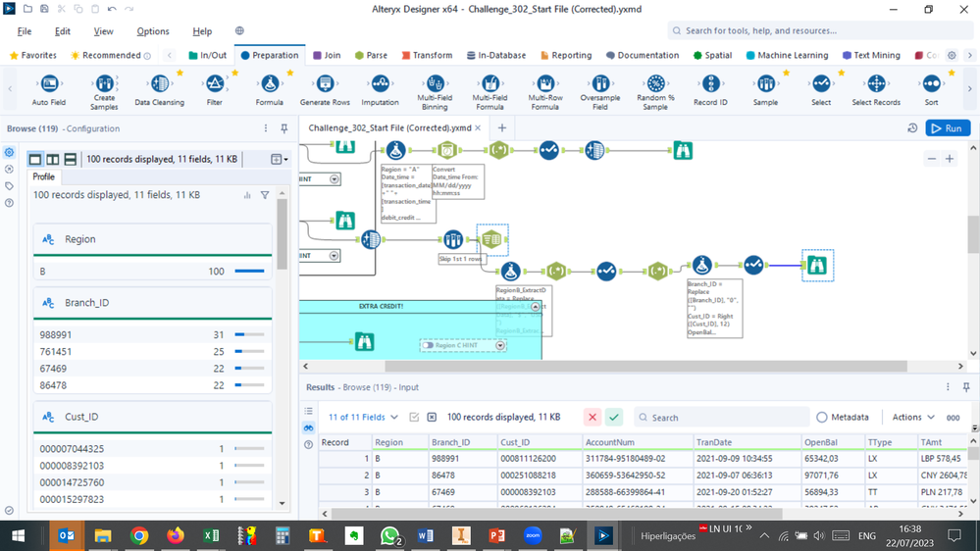This screenshot has height=551, width=980.
Task: Expand the Region C HINT container
Action: [500, 345]
